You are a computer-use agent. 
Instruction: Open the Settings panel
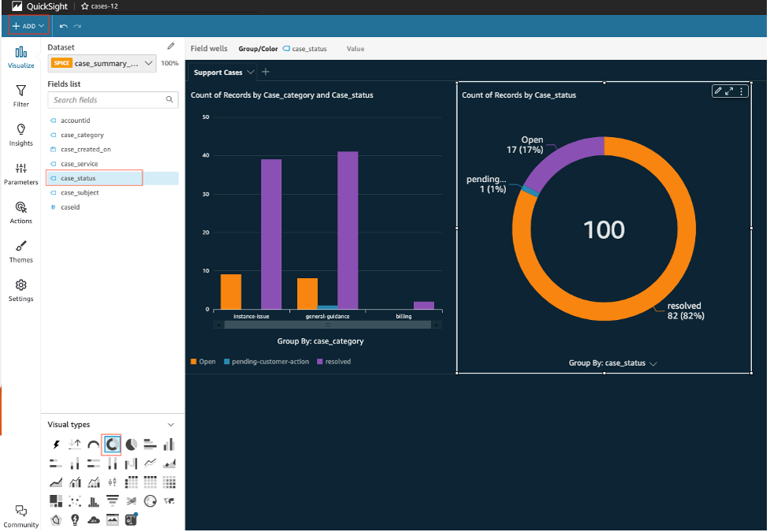(x=20, y=290)
